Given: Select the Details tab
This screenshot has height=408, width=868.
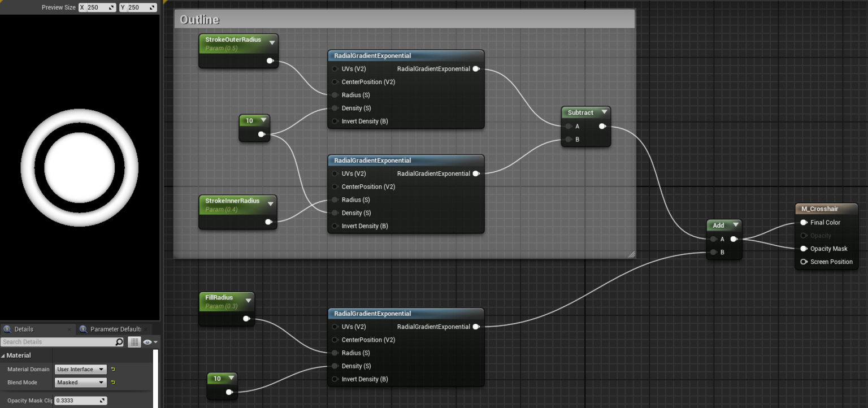Looking at the screenshot, I should pos(23,329).
